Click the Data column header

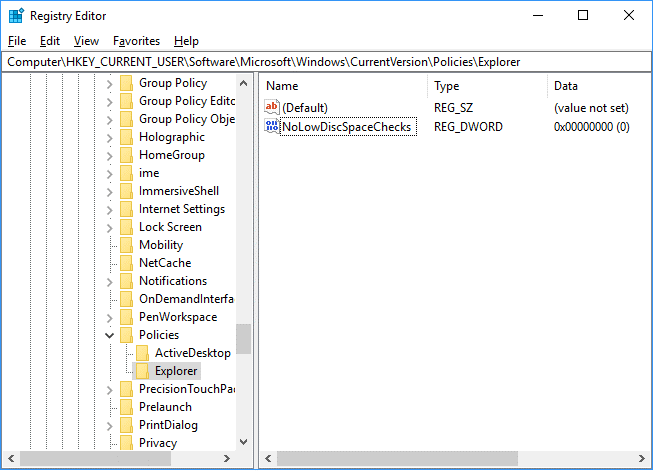tap(599, 86)
